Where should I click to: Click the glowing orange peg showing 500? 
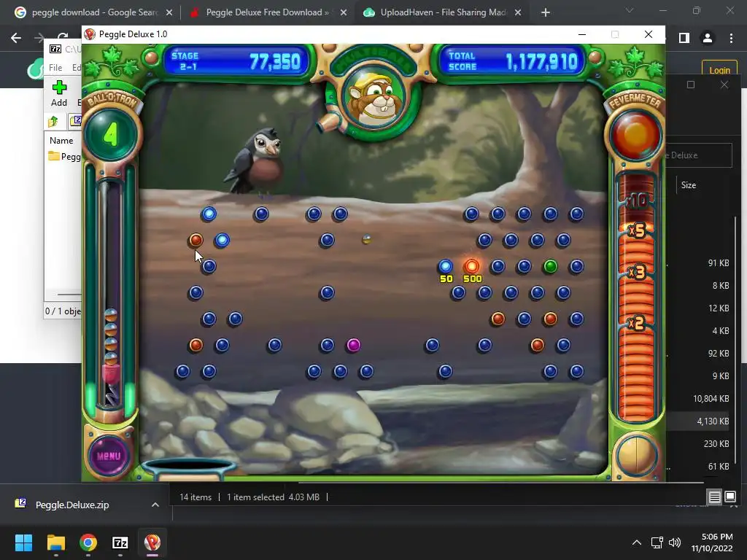pos(472,266)
